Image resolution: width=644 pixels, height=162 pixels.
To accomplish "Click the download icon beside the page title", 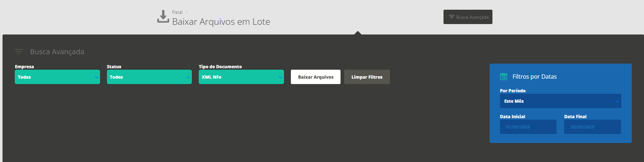I will [x=163, y=17].
